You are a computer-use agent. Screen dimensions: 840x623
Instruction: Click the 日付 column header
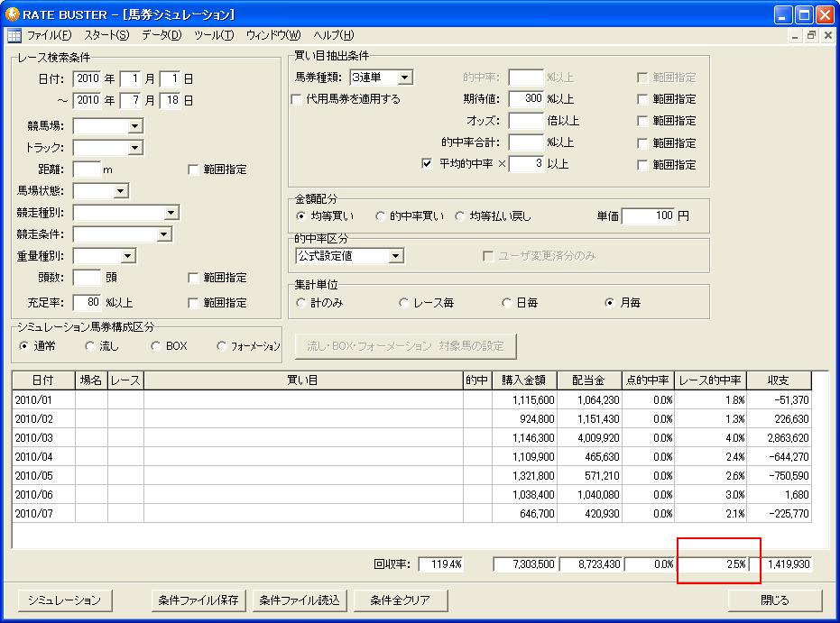pos(43,380)
